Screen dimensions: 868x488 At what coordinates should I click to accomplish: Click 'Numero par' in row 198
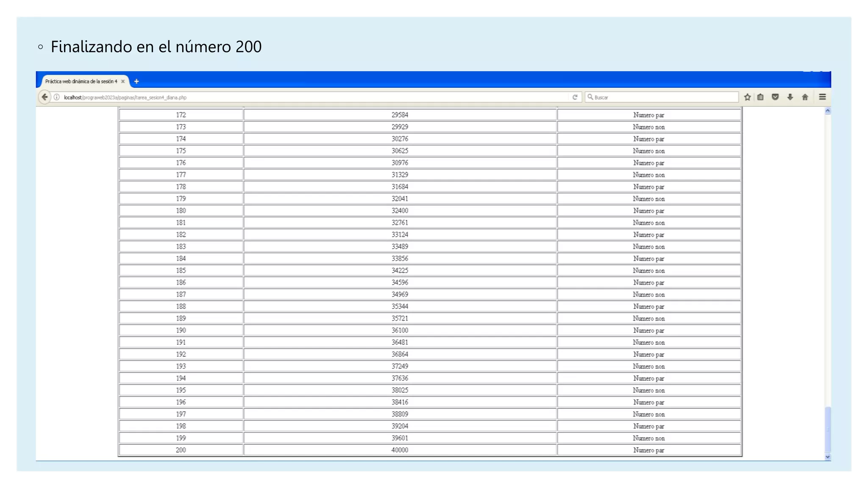coord(648,426)
